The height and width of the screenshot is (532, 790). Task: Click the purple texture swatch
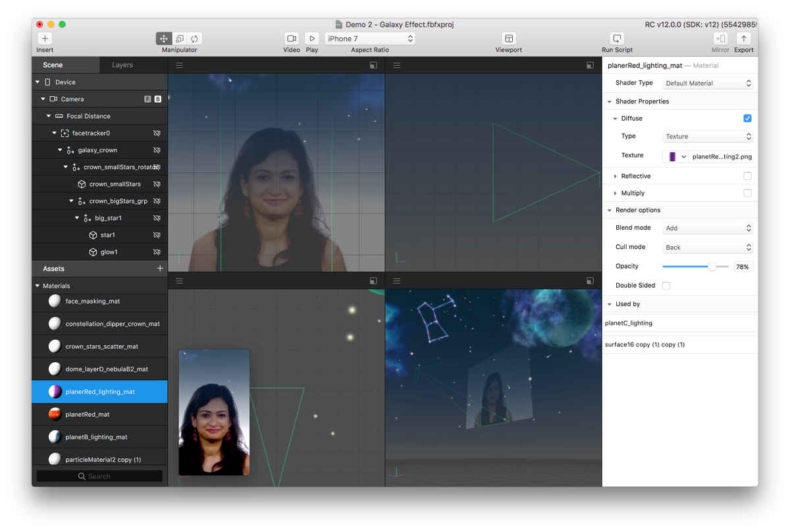coord(672,157)
